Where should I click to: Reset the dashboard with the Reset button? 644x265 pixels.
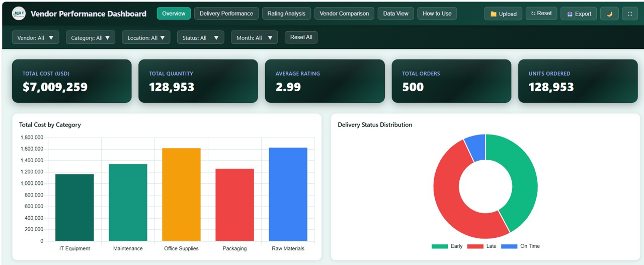(541, 14)
